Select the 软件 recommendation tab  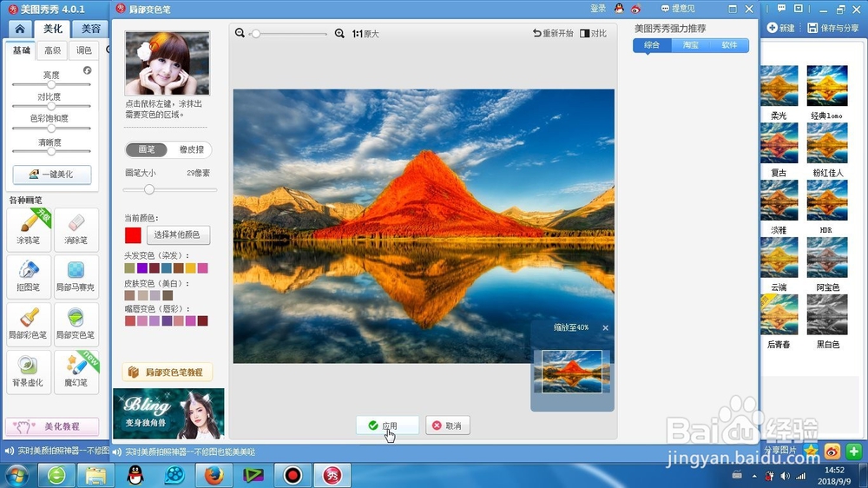click(730, 45)
